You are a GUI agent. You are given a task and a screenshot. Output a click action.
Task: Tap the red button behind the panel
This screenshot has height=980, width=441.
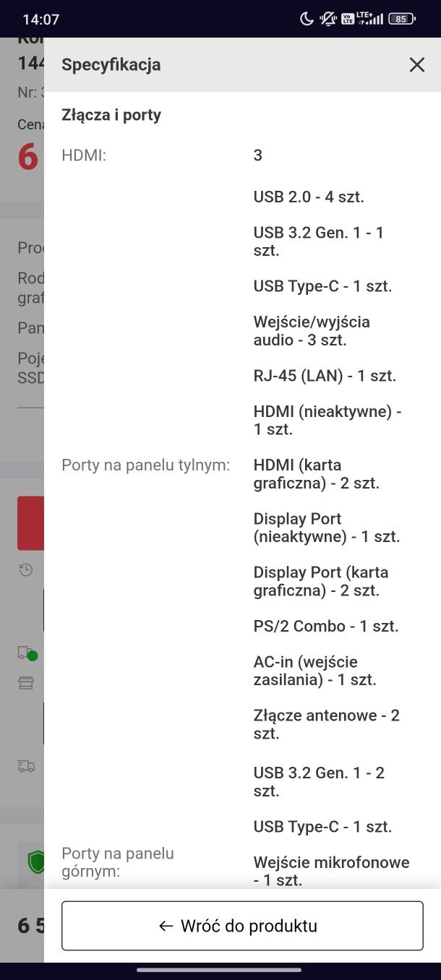coord(30,523)
